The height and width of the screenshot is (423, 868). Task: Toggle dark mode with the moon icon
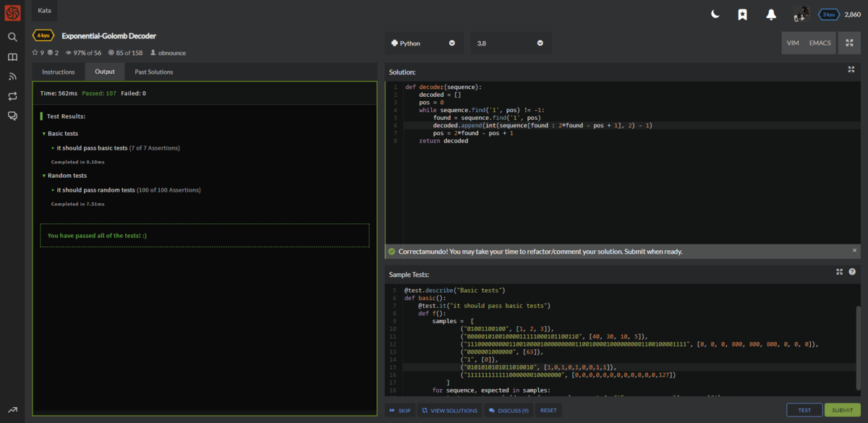point(715,14)
